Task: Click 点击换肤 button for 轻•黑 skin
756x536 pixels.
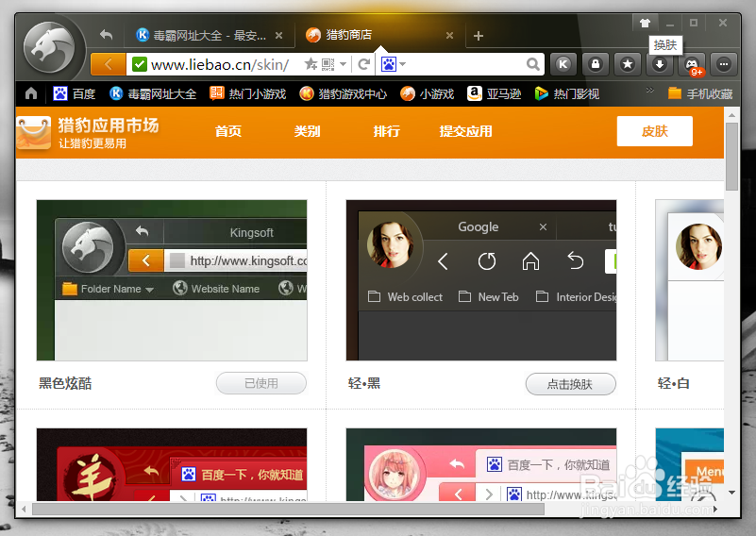Action: coord(570,384)
